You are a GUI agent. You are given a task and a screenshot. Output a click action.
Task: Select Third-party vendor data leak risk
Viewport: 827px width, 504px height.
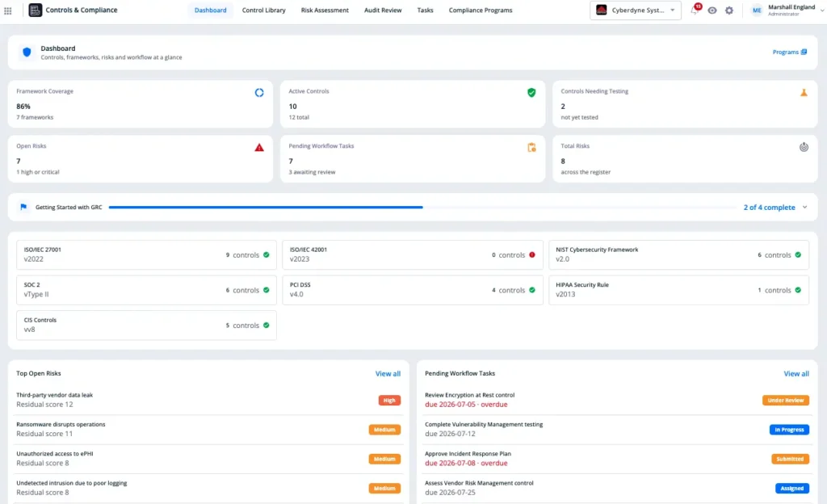pyautogui.click(x=208, y=400)
